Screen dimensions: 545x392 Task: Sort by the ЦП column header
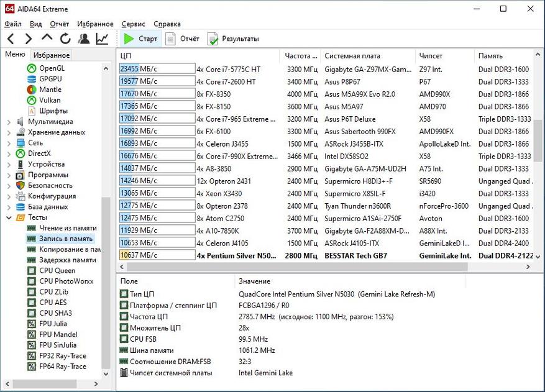[x=198, y=56]
